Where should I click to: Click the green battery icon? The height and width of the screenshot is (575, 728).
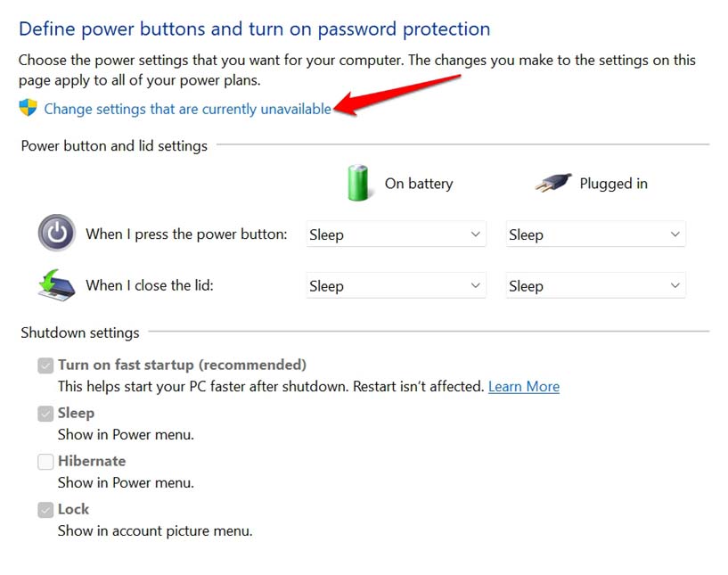tap(358, 183)
